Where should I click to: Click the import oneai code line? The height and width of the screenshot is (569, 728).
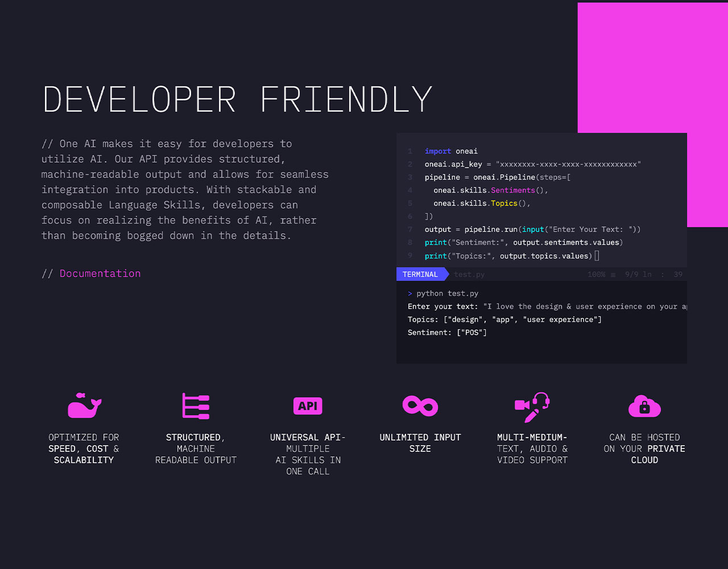coord(451,151)
